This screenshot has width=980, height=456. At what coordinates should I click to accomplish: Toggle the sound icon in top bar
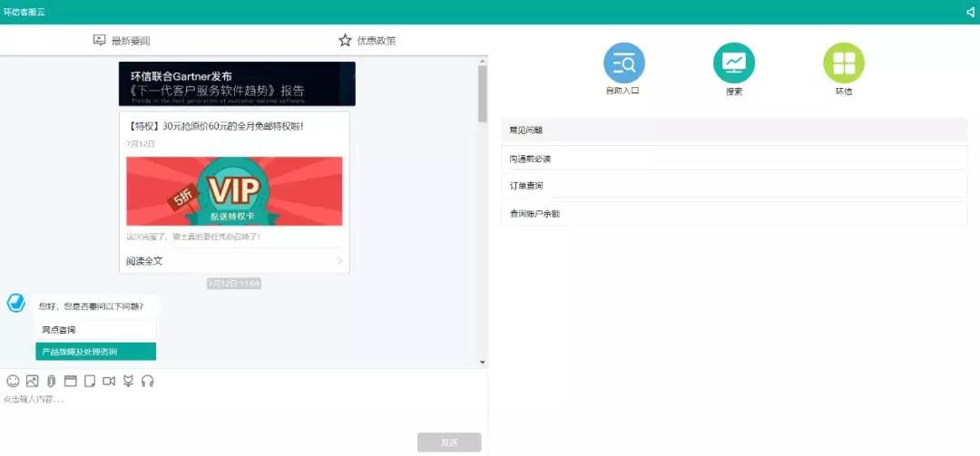pos(970,12)
